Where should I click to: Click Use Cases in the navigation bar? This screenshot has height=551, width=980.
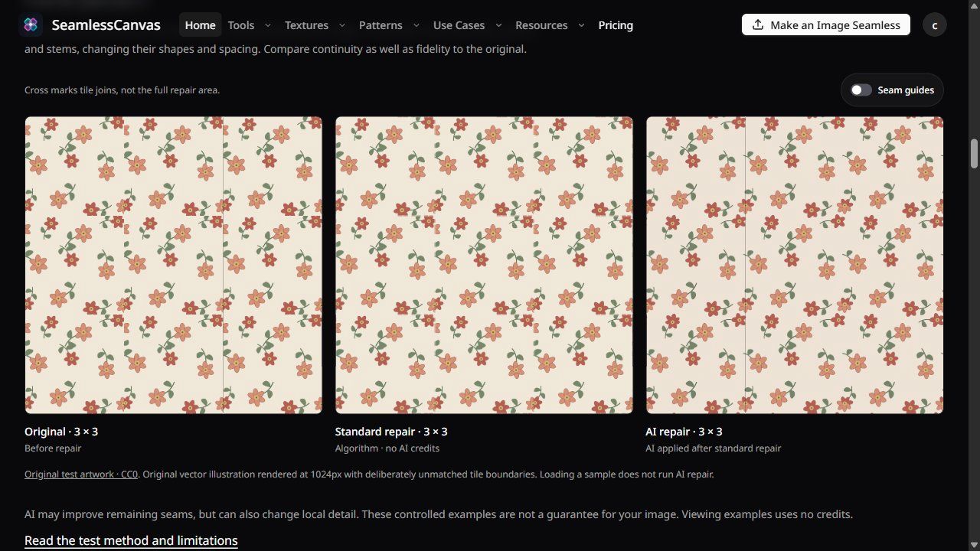point(459,24)
